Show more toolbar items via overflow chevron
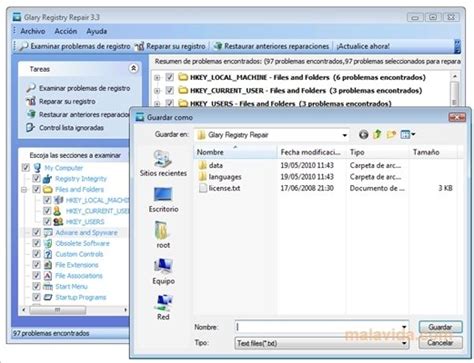The image size is (474, 363). click(457, 46)
